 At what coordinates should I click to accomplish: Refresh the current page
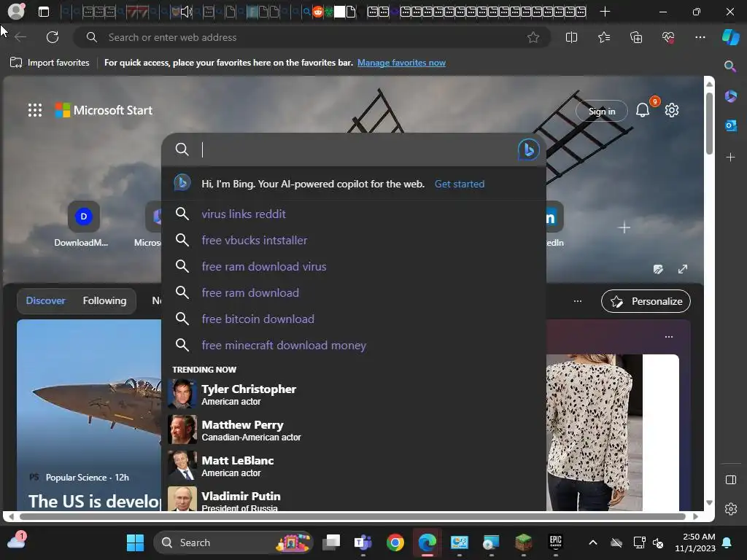[x=53, y=37]
